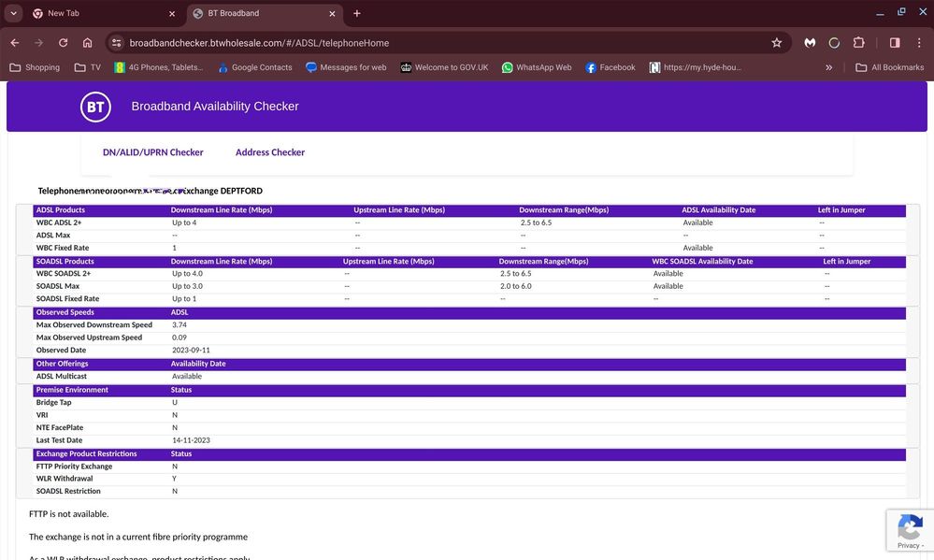Viewport: 934px width, 560px height.
Task: Open the Welcome to GOV.UK bookmark
Action: pyautogui.click(x=444, y=67)
